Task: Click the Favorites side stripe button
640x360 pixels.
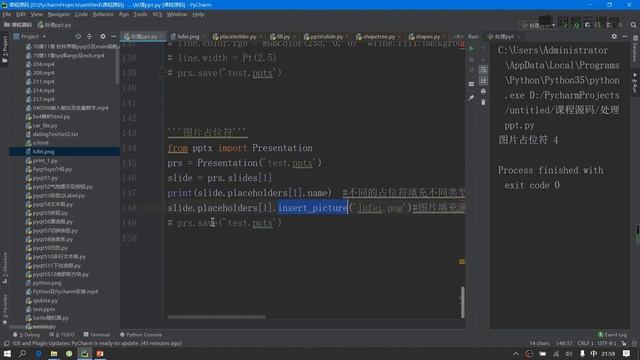Action: coord(4,310)
